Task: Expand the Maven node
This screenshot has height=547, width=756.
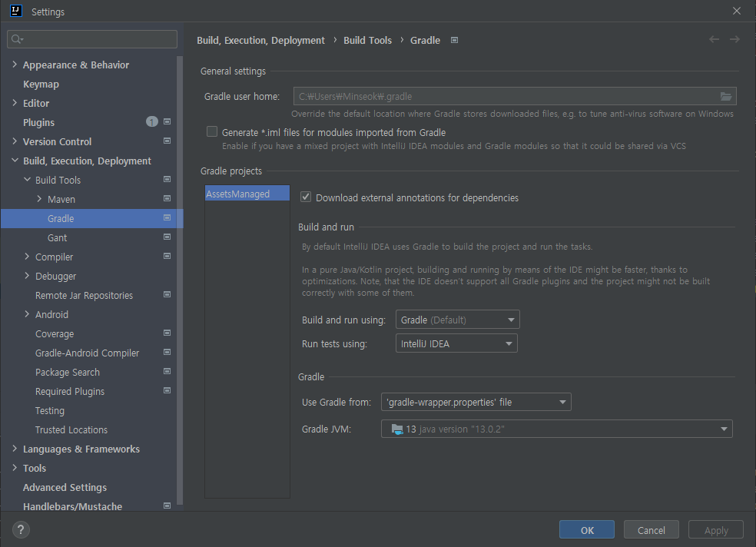Action: click(39, 198)
